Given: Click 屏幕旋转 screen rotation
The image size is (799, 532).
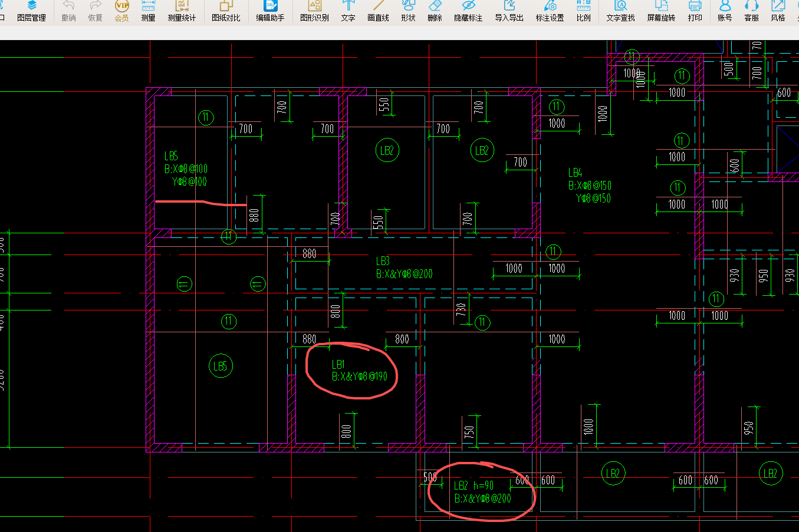Looking at the screenshot, I should pyautogui.click(x=661, y=11).
